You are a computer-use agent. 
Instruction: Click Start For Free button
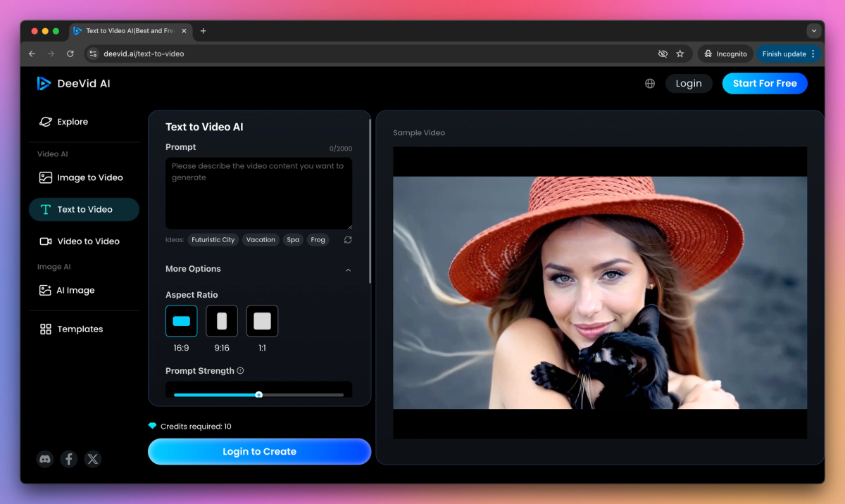point(765,83)
